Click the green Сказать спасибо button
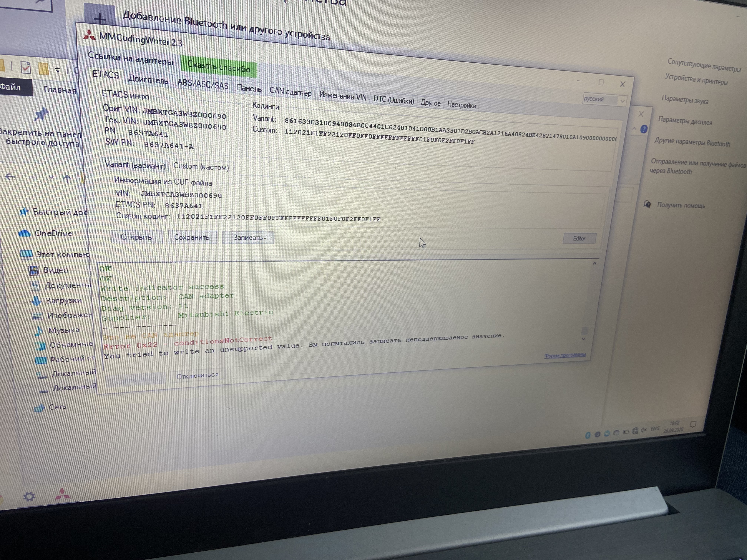The width and height of the screenshot is (747, 560). (x=218, y=66)
